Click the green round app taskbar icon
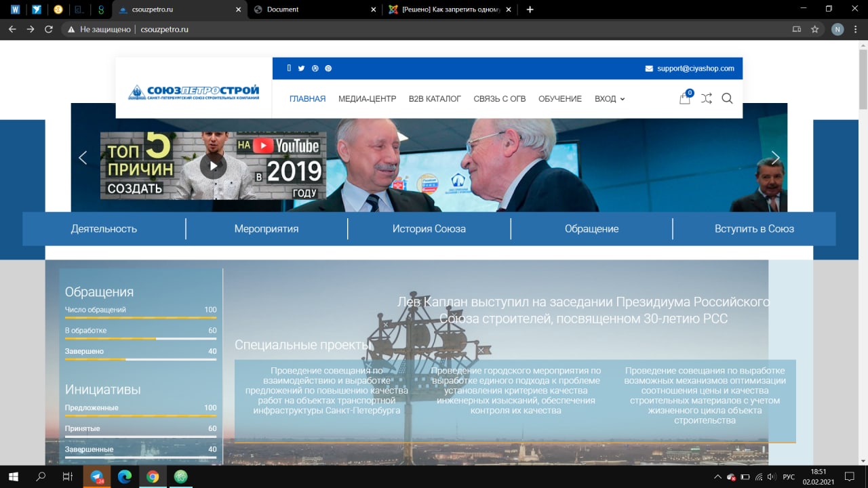 pos(180,476)
